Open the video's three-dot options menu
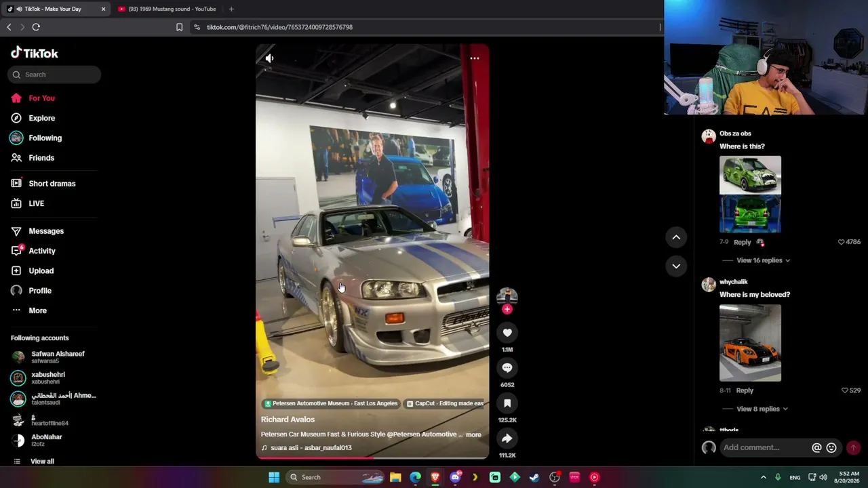This screenshot has height=488, width=868. click(475, 58)
